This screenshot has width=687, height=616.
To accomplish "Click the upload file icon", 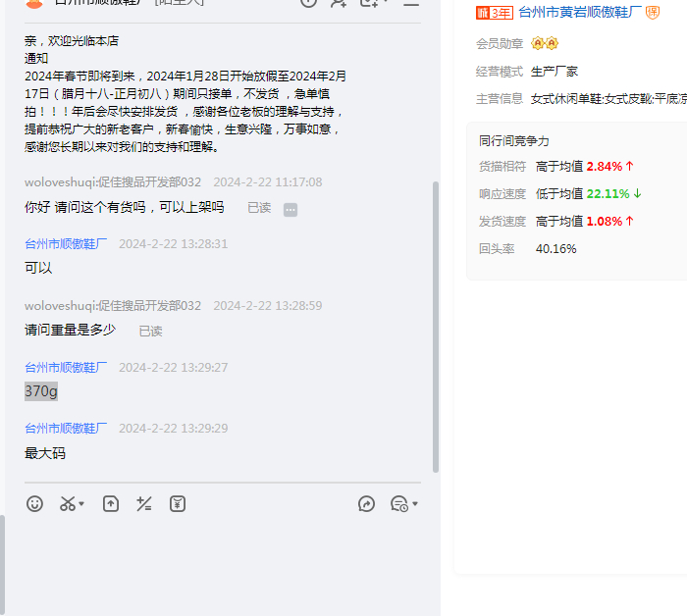I will click(x=111, y=504).
